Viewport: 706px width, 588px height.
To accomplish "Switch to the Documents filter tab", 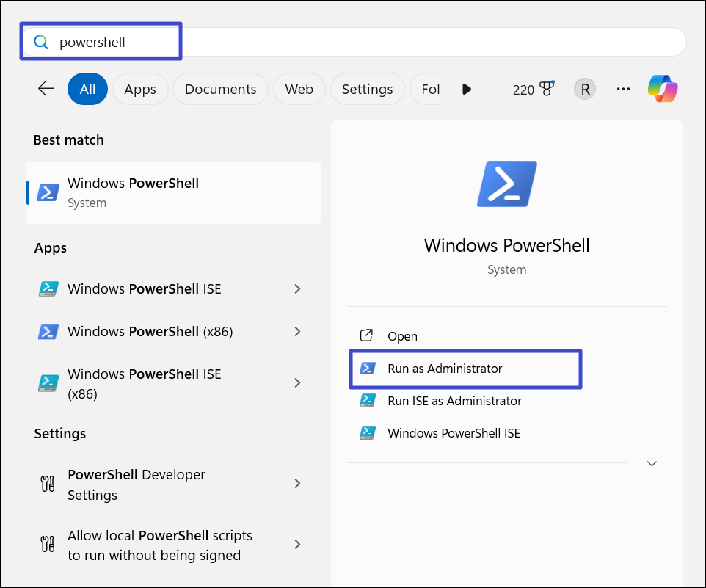I will [x=220, y=89].
